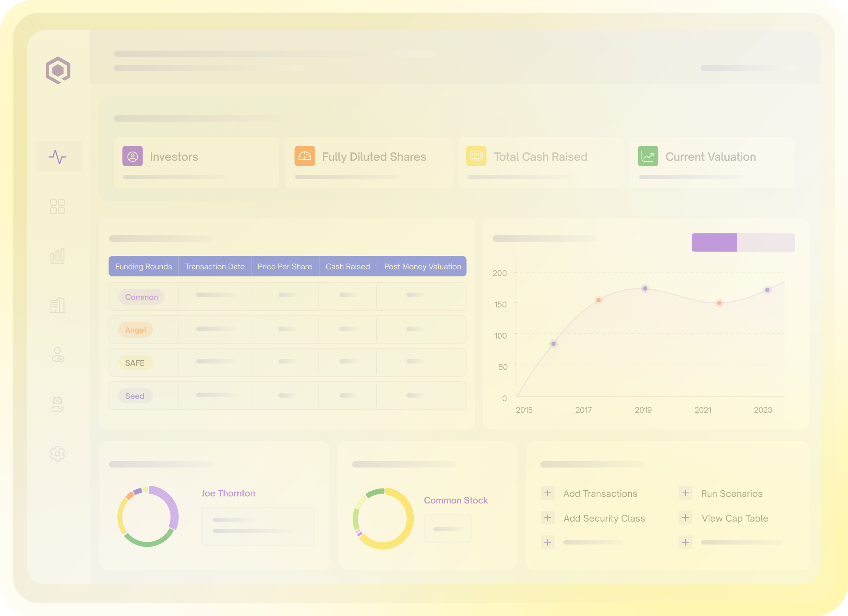Click the purple Investors card icon
This screenshot has width=848, height=616.
(x=133, y=156)
